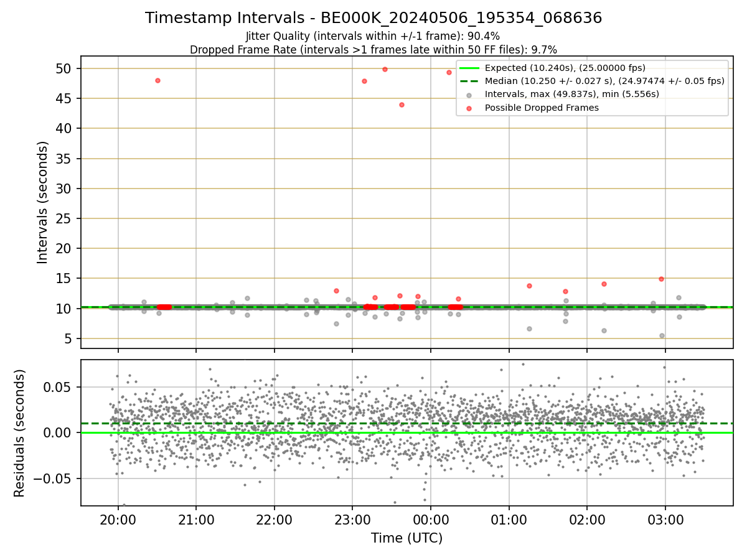The width and height of the screenshot is (747, 560).
Task: Click the 'Time (UTC)' x-axis label
Action: 406,538
